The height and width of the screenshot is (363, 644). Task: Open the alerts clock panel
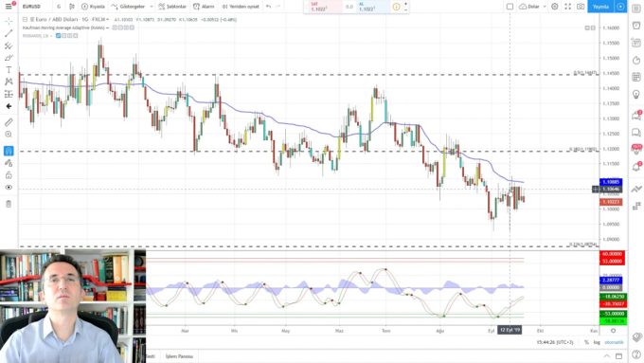(x=636, y=26)
